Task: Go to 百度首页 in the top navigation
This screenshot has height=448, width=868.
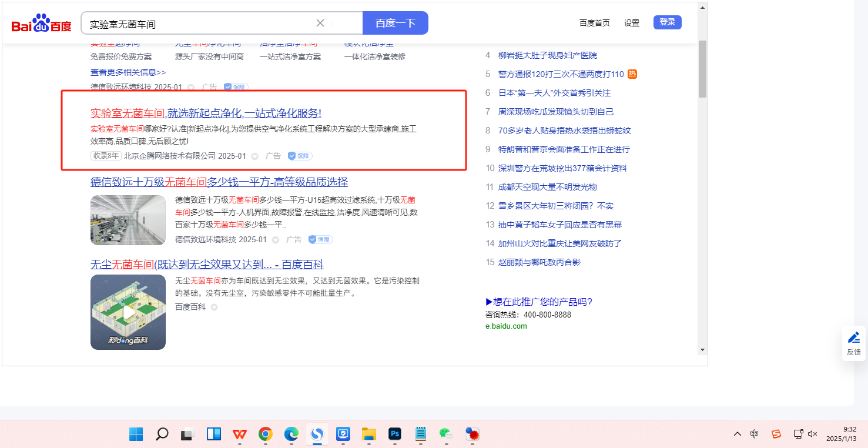Action: 595,23
